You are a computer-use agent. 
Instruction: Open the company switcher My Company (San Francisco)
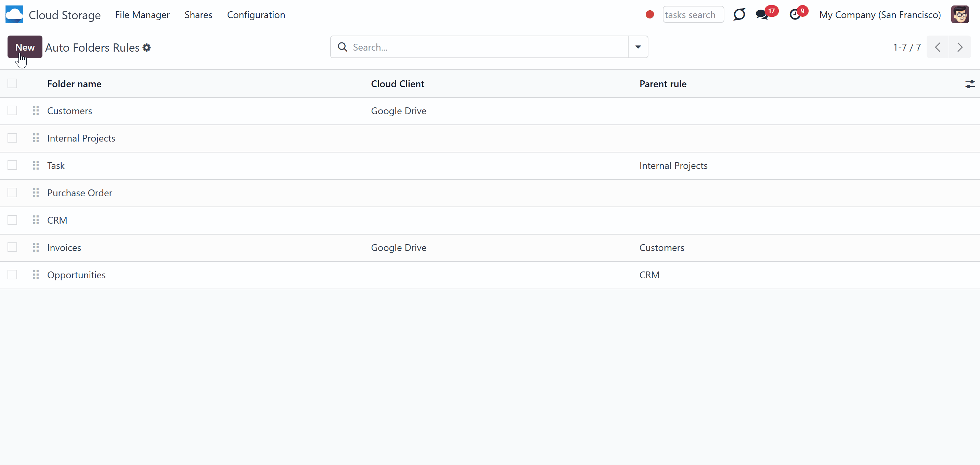(880, 15)
